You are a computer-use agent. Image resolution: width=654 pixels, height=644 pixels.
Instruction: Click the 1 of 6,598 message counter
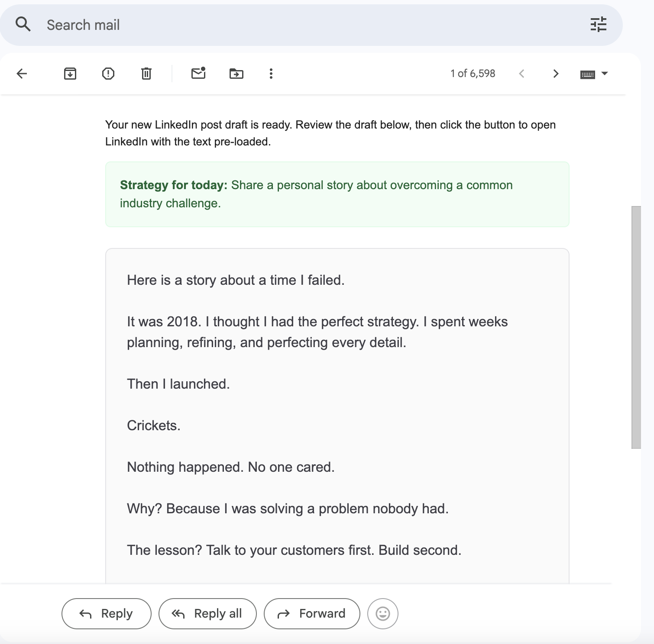pyautogui.click(x=473, y=74)
